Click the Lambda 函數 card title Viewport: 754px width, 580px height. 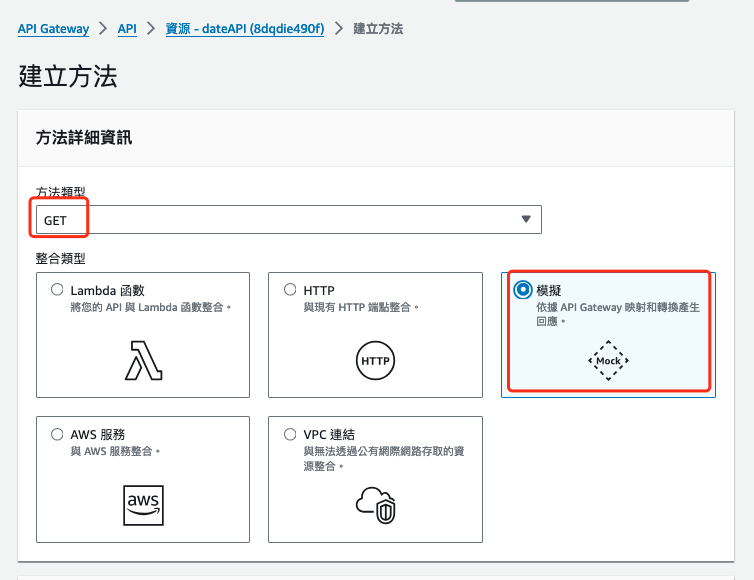[x=107, y=290]
